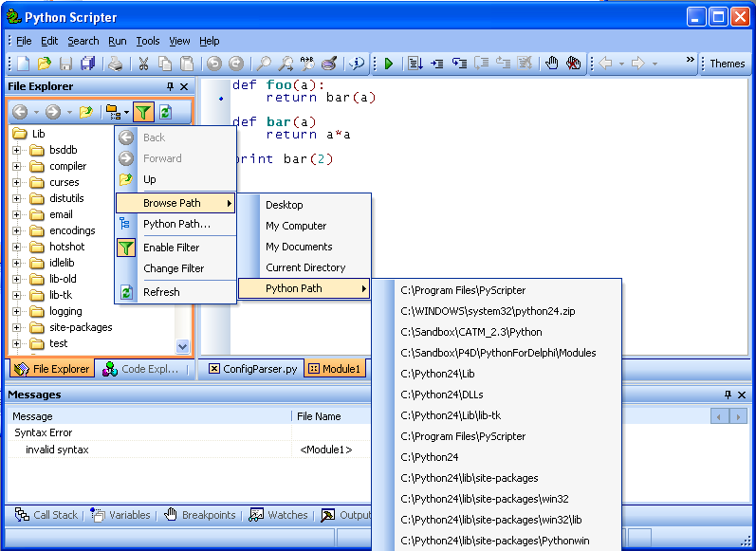Click File Explorer refresh icon

166,112
